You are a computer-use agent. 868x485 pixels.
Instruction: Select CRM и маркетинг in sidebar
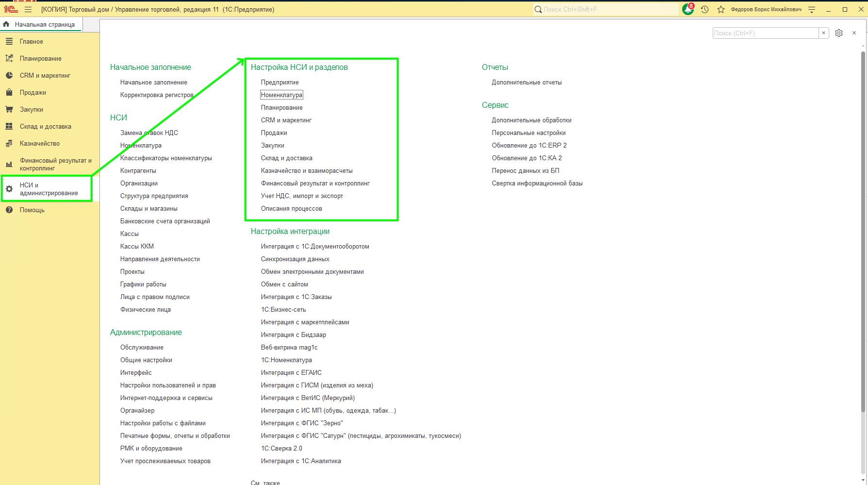click(45, 75)
